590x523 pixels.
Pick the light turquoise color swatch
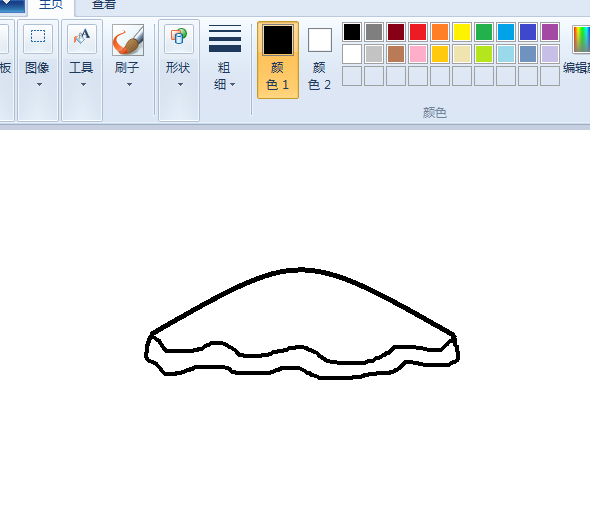506,54
